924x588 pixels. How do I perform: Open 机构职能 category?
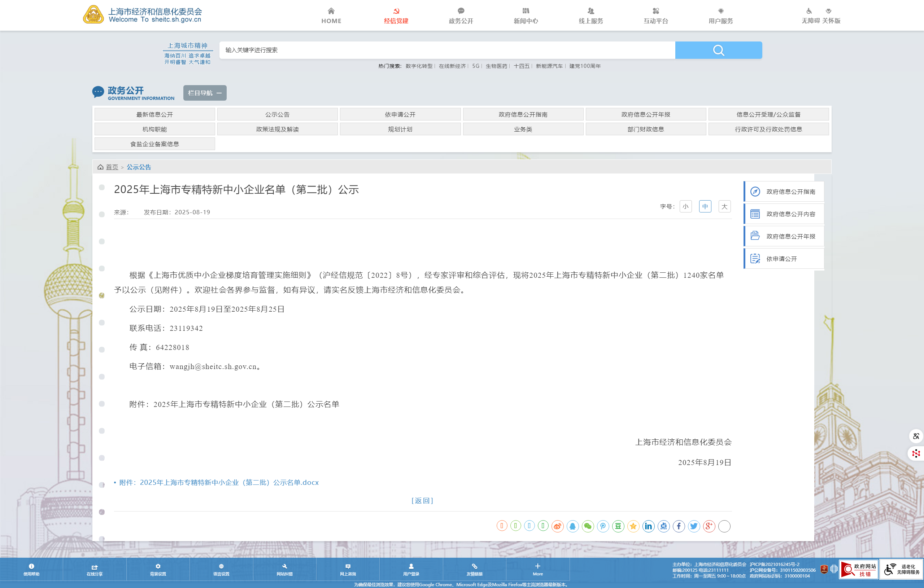click(x=154, y=129)
